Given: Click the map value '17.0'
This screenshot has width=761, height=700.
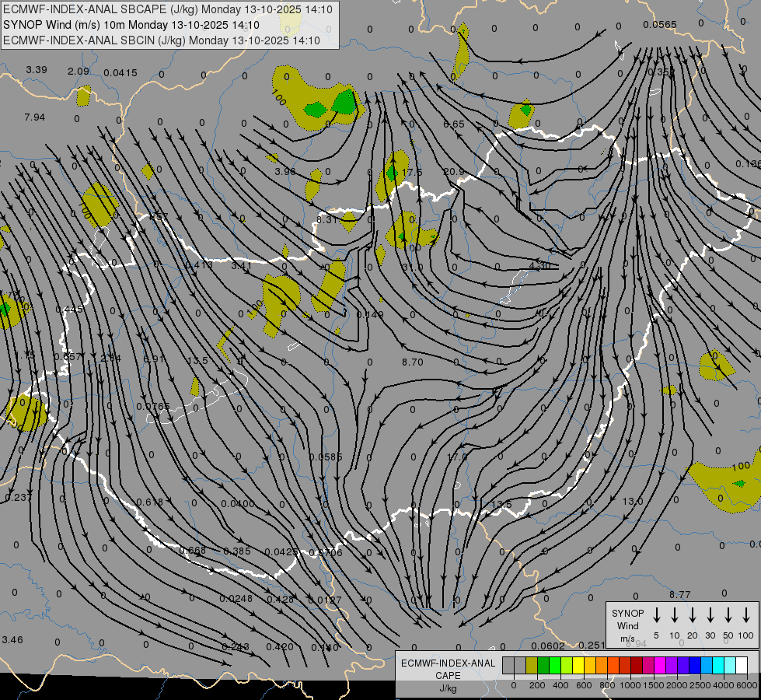Looking at the screenshot, I should (457, 457).
